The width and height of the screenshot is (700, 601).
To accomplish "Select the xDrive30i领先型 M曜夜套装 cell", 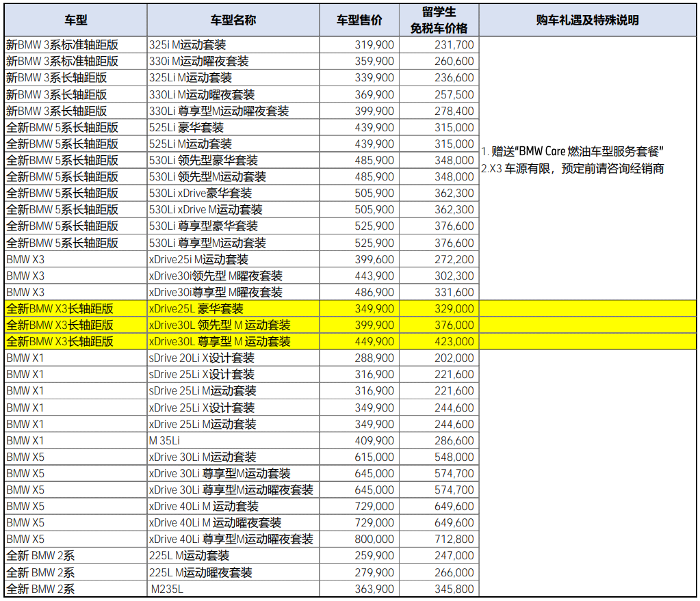I will coord(233,276).
